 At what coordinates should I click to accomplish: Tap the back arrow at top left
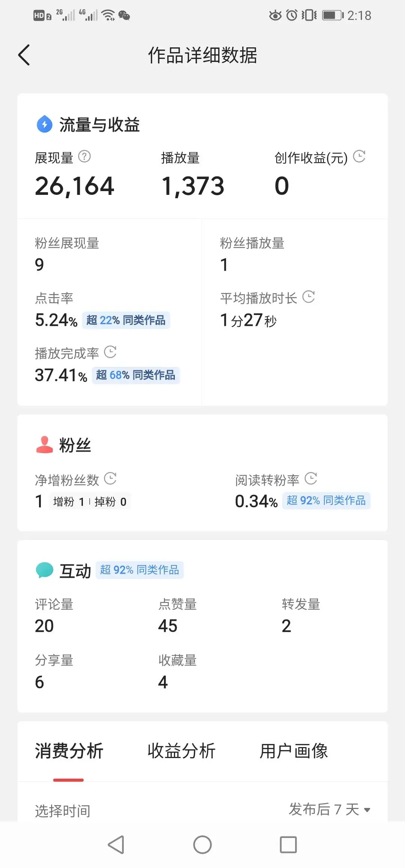pyautogui.click(x=24, y=55)
